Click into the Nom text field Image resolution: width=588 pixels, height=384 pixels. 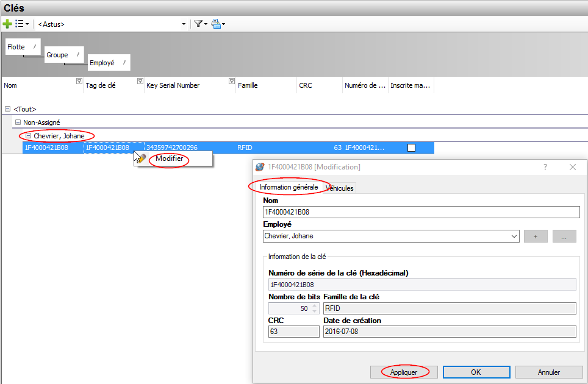pyautogui.click(x=421, y=212)
